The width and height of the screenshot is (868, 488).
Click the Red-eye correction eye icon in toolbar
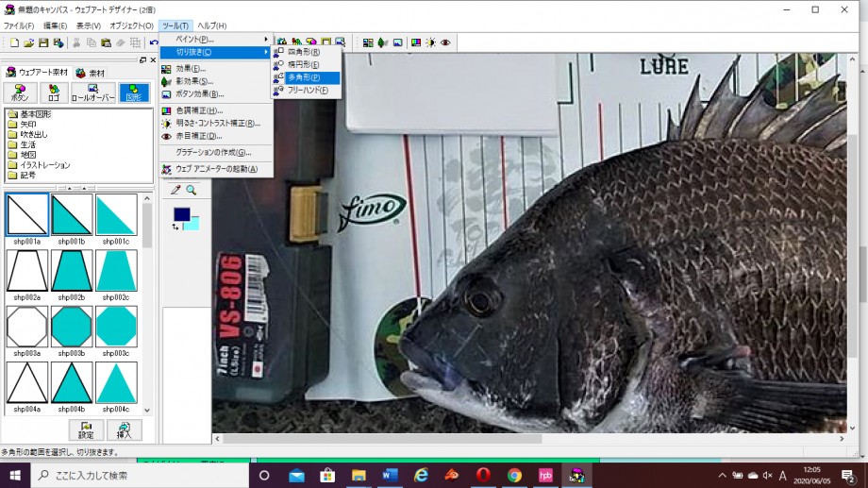tap(445, 42)
